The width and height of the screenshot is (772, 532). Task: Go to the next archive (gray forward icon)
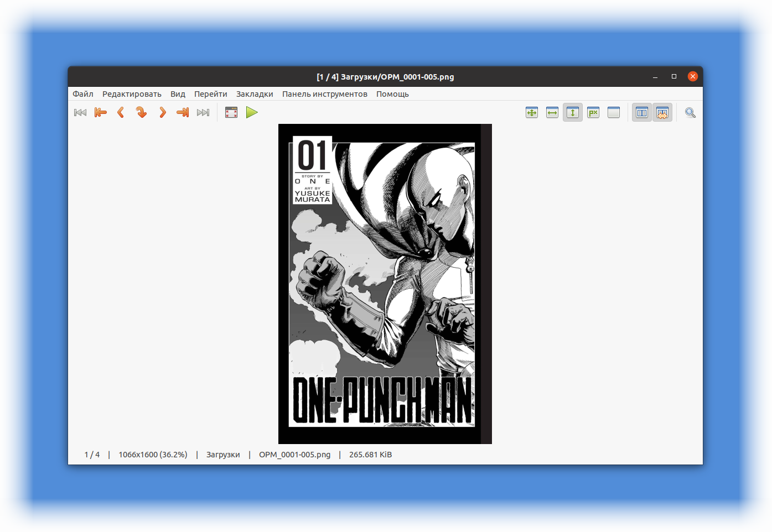pos(203,113)
